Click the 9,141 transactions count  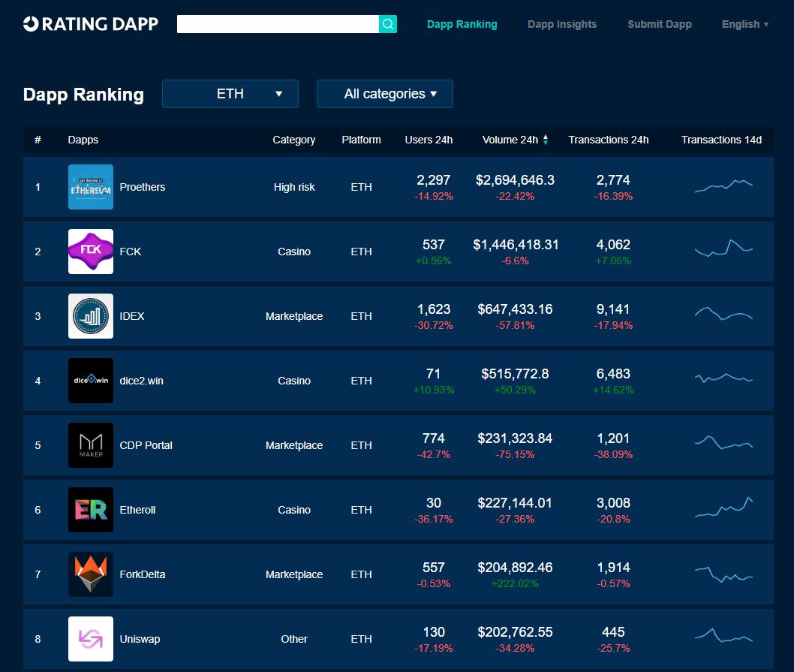613,309
